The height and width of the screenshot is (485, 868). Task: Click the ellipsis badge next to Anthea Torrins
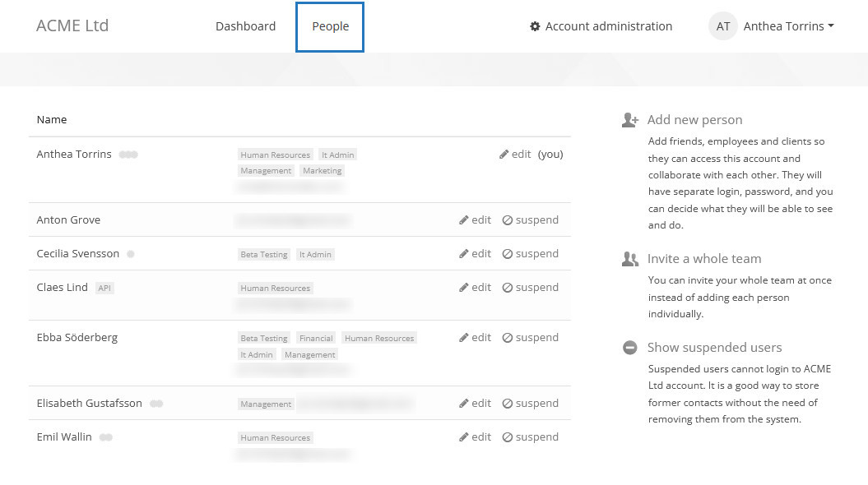click(131, 154)
